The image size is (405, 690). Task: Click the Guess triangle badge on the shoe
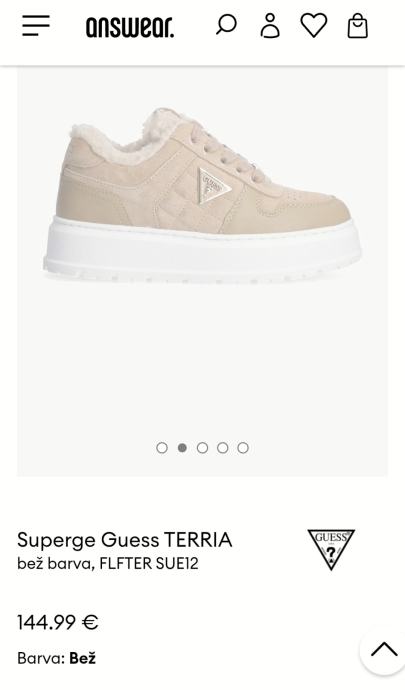point(214,186)
